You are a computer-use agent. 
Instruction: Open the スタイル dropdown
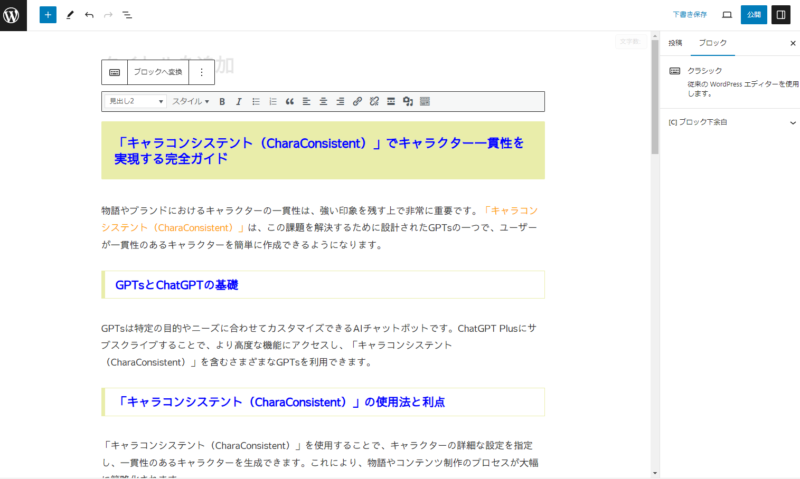coord(190,102)
